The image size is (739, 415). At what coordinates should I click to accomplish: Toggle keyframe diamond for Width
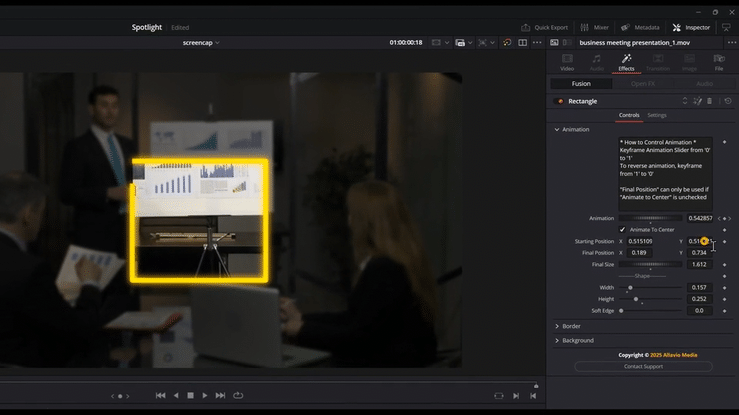(x=724, y=287)
